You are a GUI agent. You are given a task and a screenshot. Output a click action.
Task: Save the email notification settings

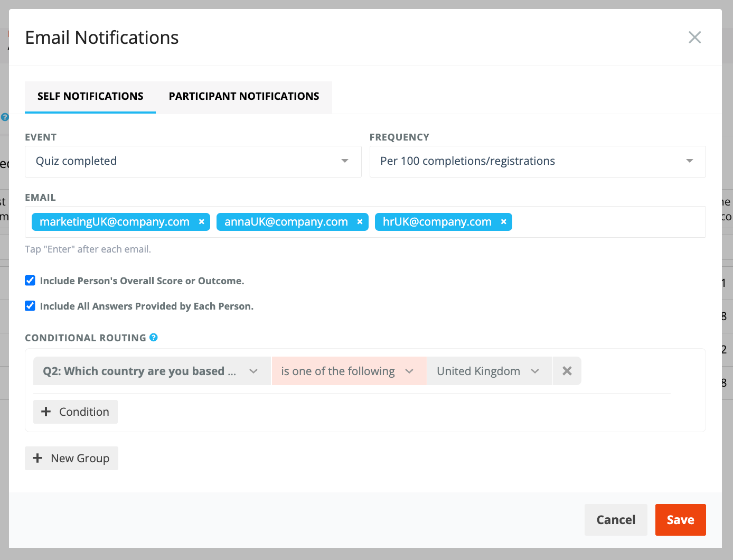pyautogui.click(x=680, y=520)
